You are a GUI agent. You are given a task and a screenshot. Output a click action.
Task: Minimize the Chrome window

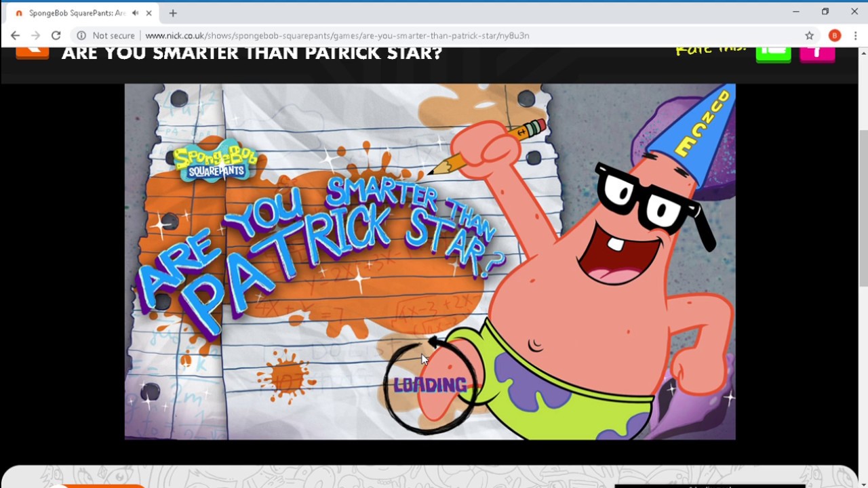pyautogui.click(x=796, y=12)
